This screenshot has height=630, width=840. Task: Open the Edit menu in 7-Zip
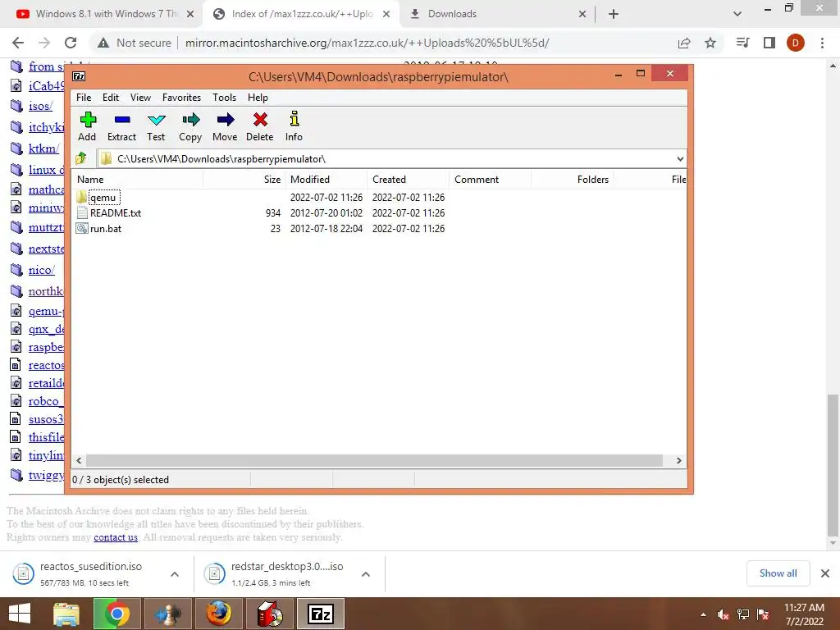click(x=111, y=98)
